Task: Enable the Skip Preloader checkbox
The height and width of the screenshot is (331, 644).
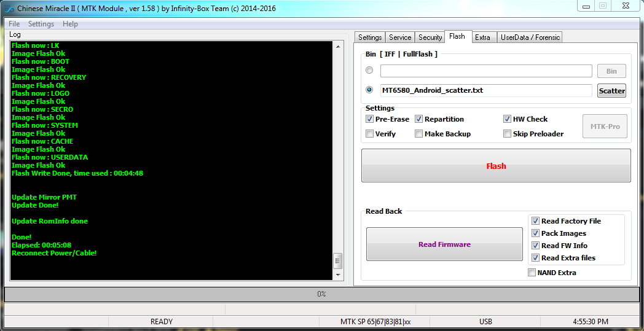Action: [x=507, y=134]
